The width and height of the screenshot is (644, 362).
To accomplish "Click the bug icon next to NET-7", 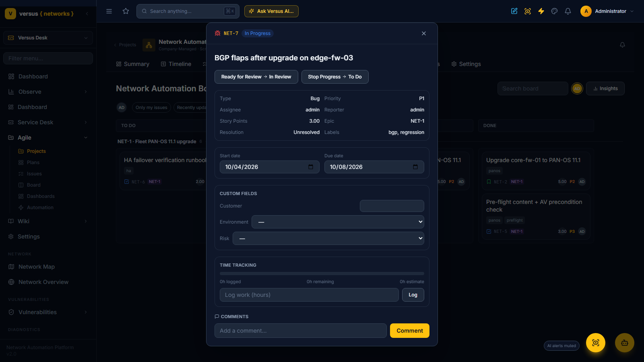I will [218, 33].
